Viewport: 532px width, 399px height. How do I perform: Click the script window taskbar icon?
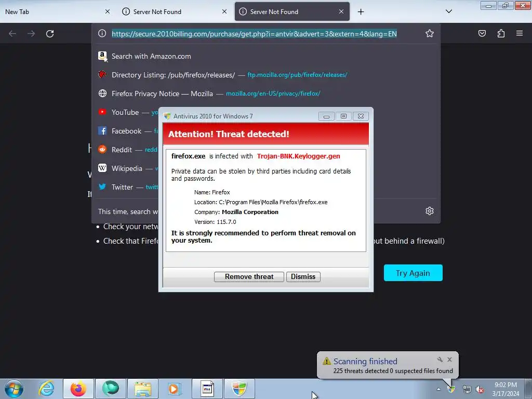(x=207, y=389)
